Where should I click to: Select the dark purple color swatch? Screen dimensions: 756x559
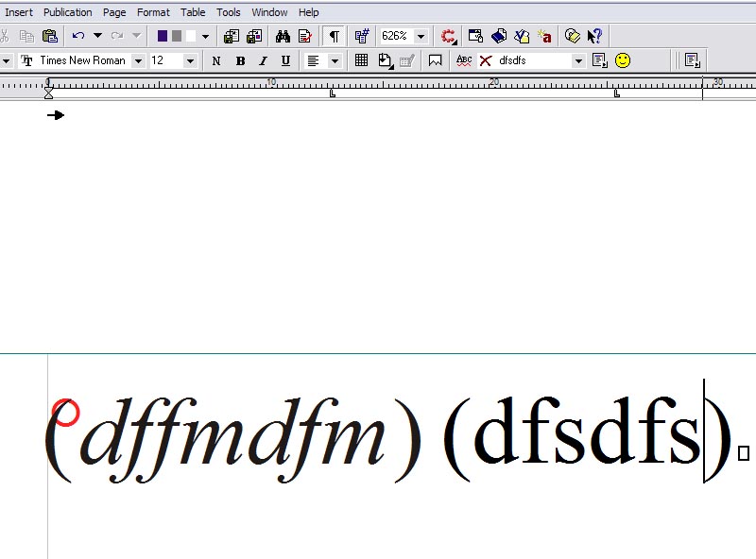coord(163,36)
